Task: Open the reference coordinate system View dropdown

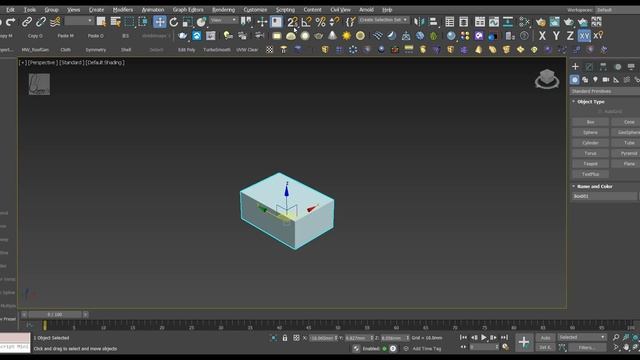Action: tap(223, 20)
